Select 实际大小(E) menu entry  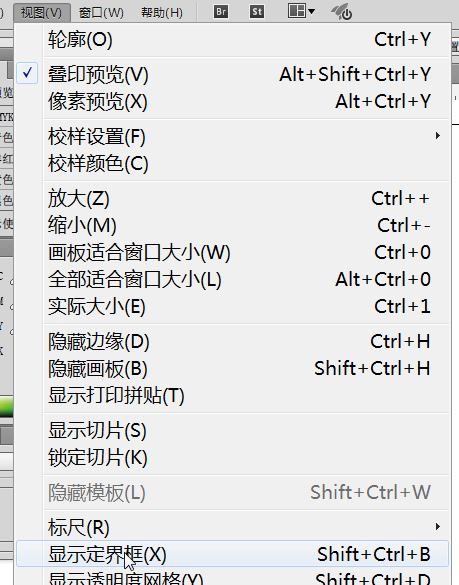[232, 306]
